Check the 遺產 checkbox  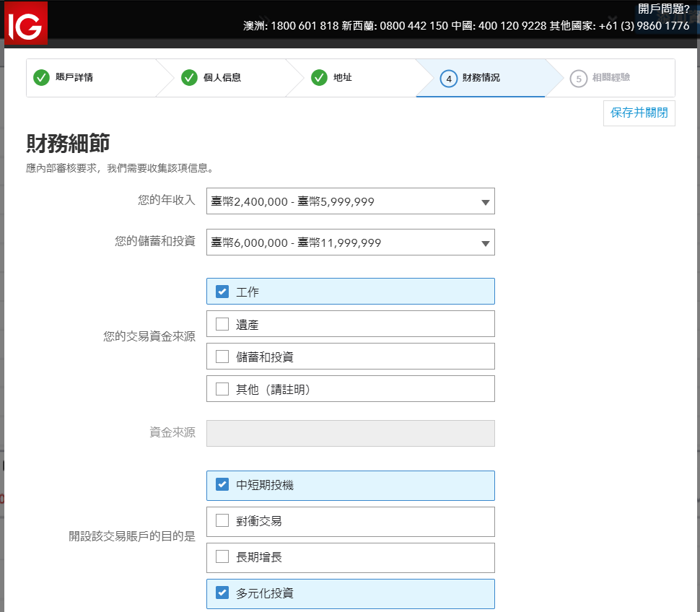[222, 323]
